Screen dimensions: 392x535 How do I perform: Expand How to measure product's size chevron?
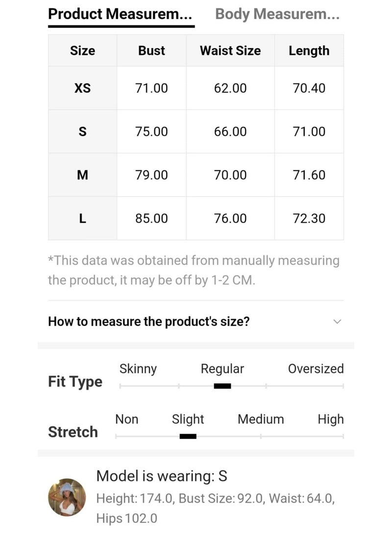tap(337, 322)
